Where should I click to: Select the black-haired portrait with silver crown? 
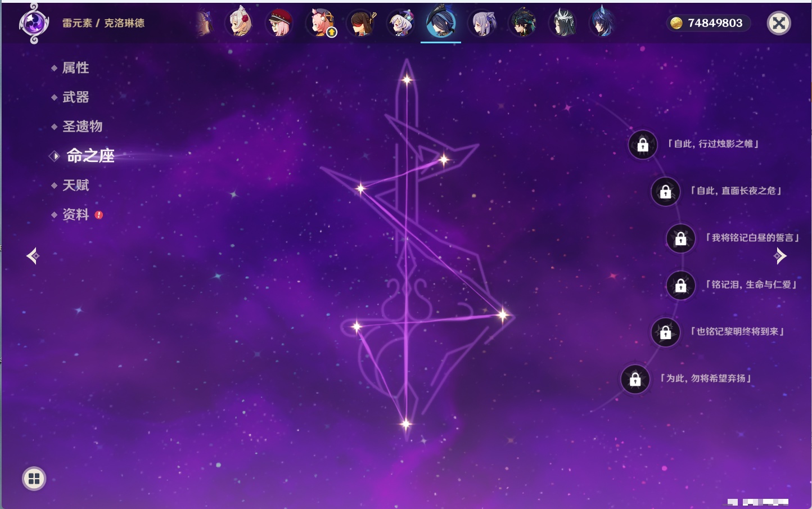[x=563, y=22]
